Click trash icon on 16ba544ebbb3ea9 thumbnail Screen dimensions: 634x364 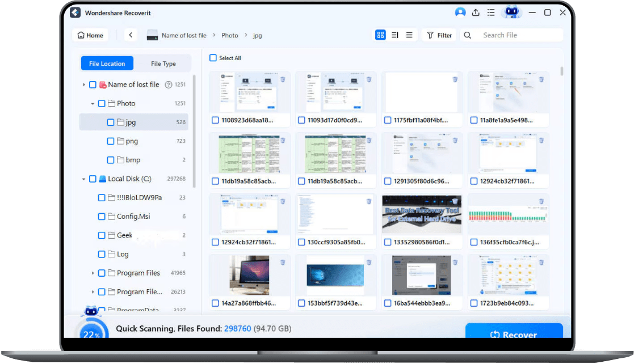455,262
